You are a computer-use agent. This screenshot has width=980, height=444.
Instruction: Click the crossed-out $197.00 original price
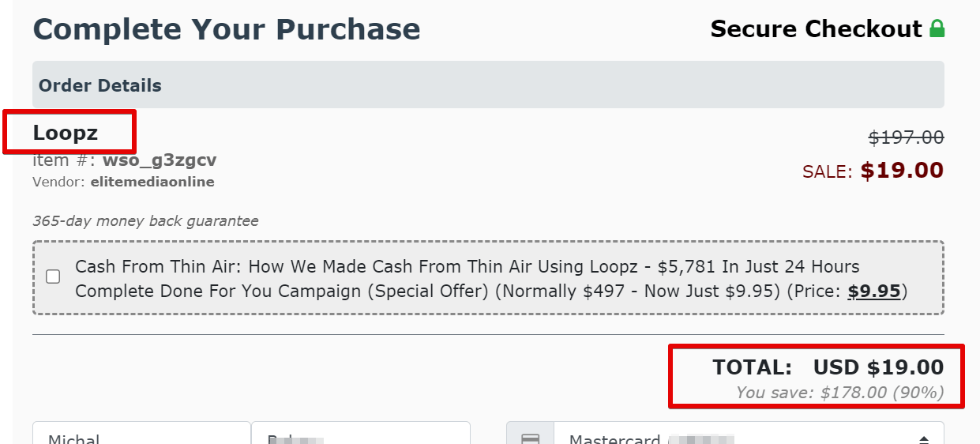click(906, 137)
